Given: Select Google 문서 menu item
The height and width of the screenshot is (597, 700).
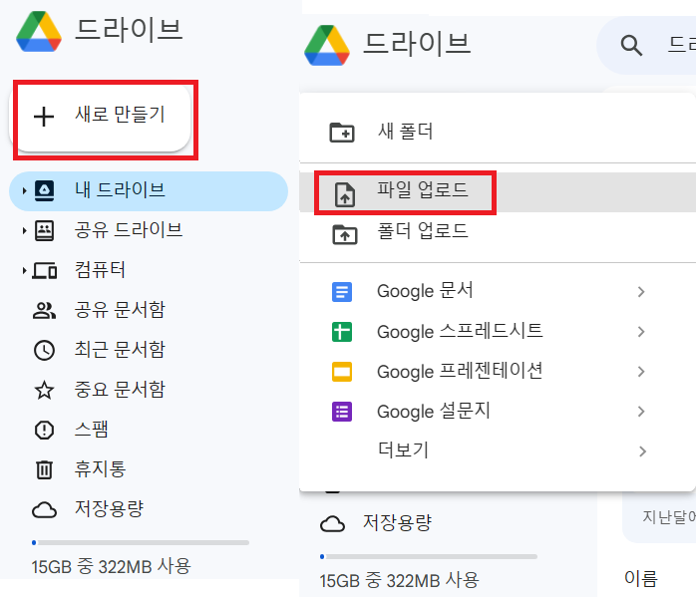Looking at the screenshot, I should [498, 292].
